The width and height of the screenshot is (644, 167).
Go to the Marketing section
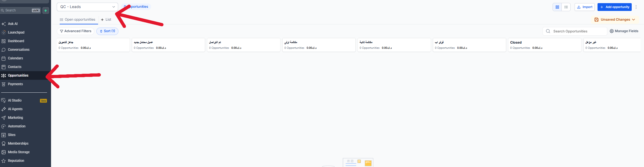[x=15, y=118]
